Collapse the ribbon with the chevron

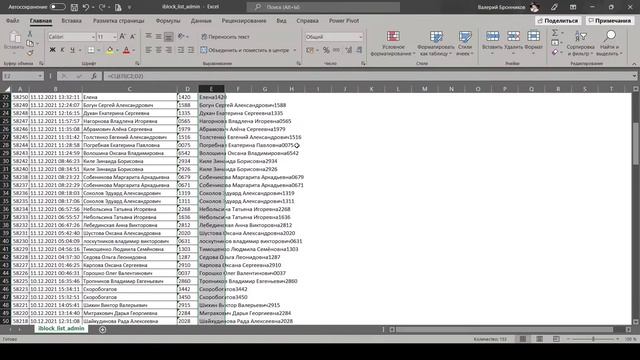point(634,64)
